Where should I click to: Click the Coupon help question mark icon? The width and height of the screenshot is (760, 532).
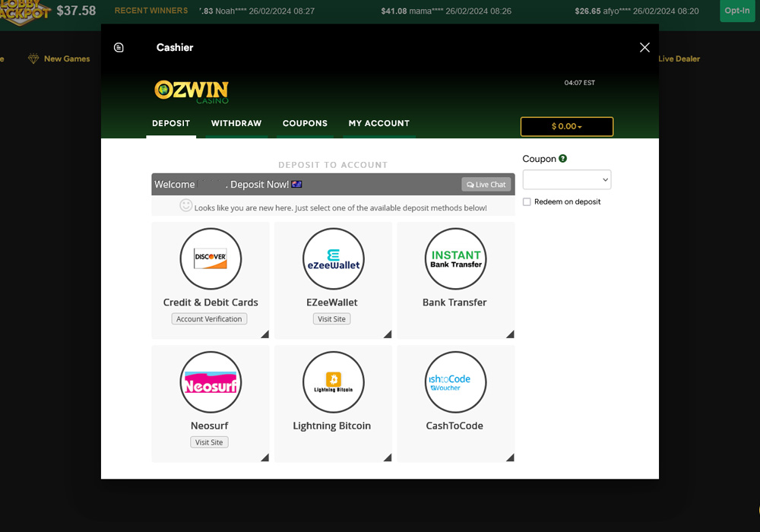click(562, 158)
